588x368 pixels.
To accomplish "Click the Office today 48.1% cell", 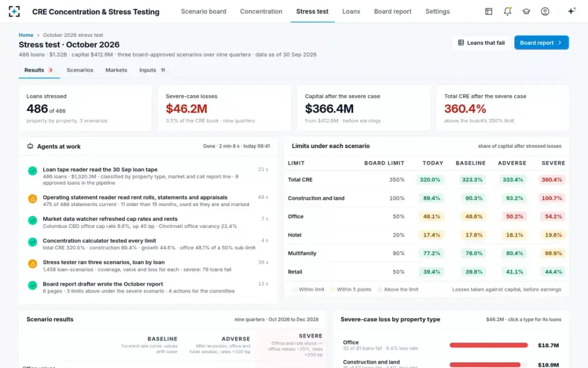I will 431,216.
